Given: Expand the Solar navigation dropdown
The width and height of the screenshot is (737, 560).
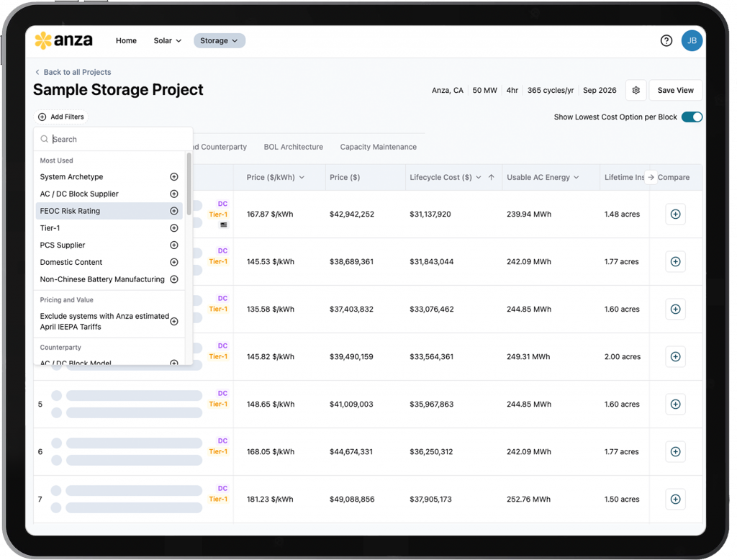Looking at the screenshot, I should [x=167, y=41].
